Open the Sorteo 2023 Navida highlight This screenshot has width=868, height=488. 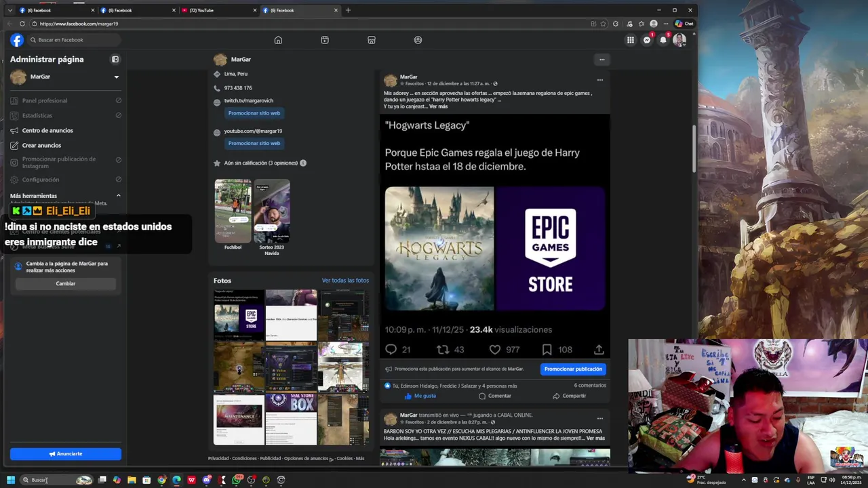pyautogui.click(x=272, y=211)
